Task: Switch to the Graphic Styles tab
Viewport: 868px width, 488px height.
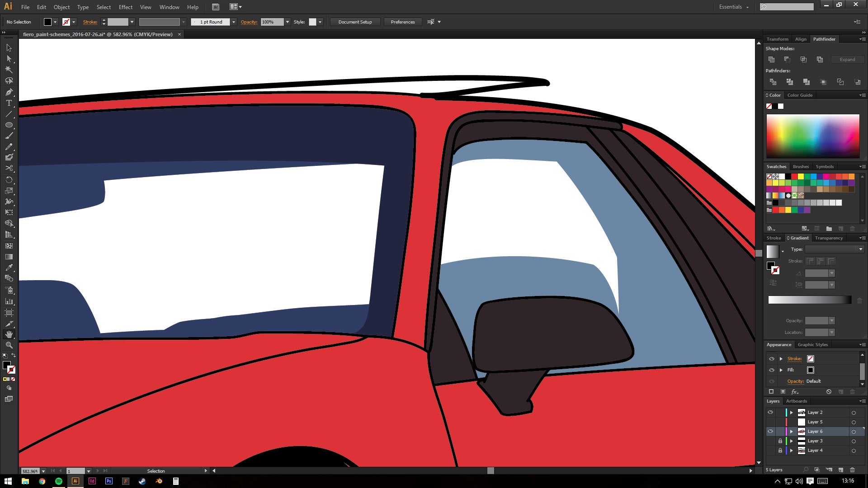Action: pos(813,345)
